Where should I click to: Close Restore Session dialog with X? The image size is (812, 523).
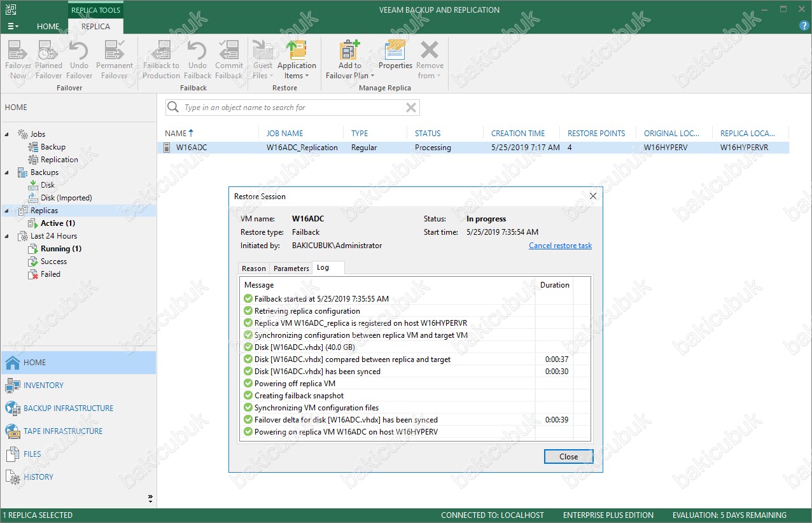[593, 196]
